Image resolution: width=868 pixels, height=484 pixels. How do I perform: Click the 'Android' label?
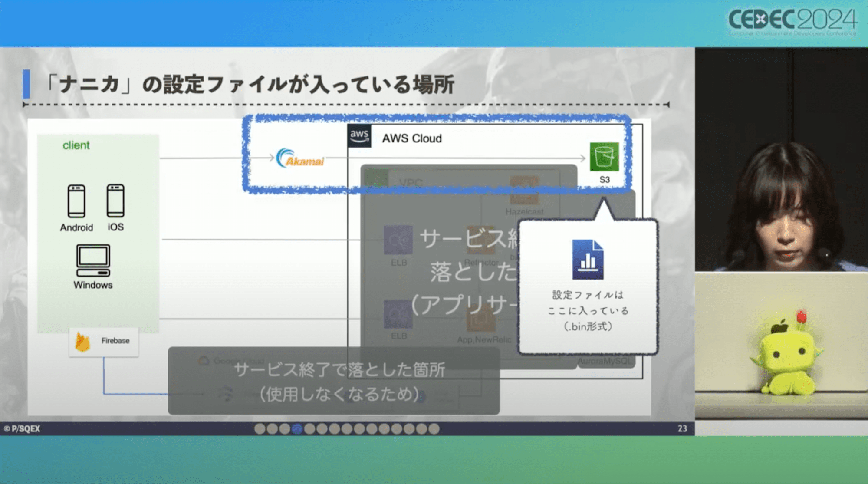pos(76,227)
